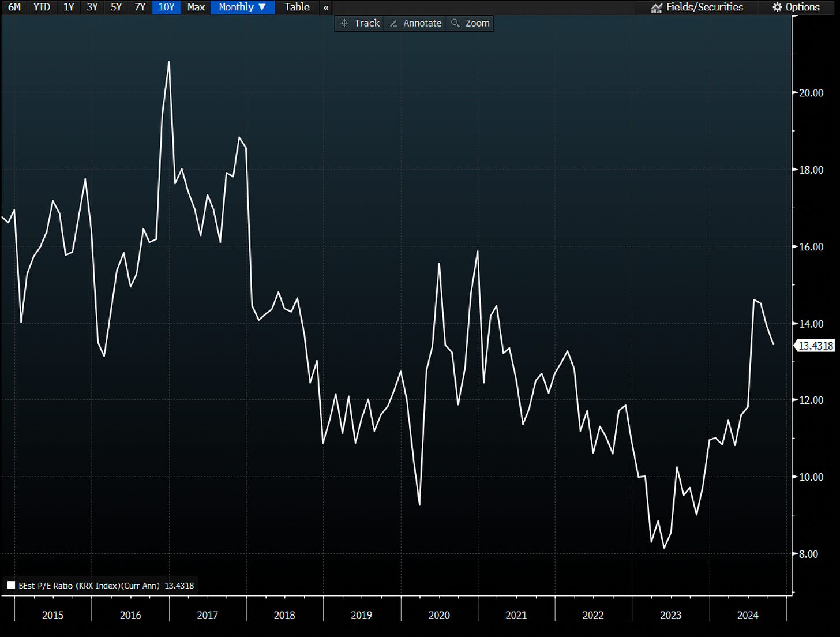Viewport: 840px width, 637px height.
Task: Activate the Zoom magnifier tool
Action: (470, 23)
